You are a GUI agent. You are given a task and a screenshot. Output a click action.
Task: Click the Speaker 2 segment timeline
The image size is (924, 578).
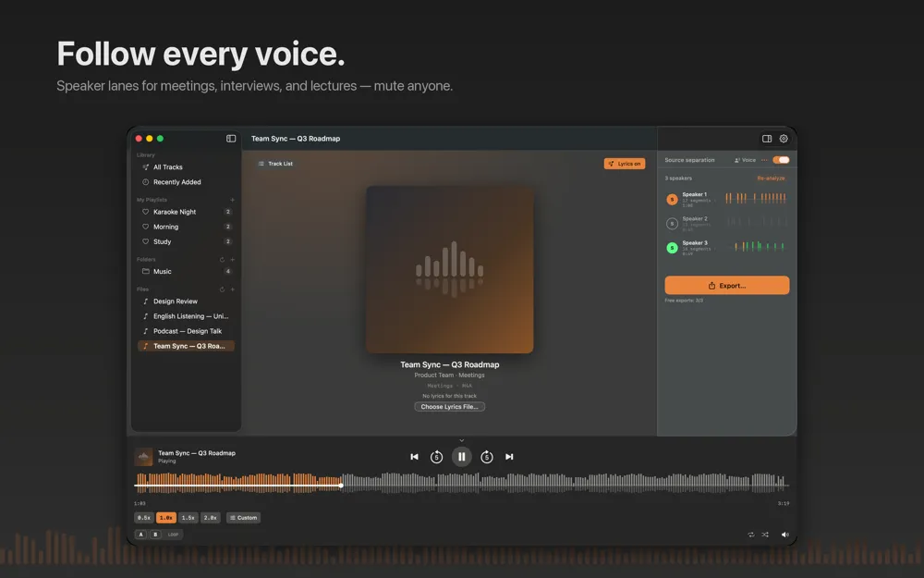(757, 222)
